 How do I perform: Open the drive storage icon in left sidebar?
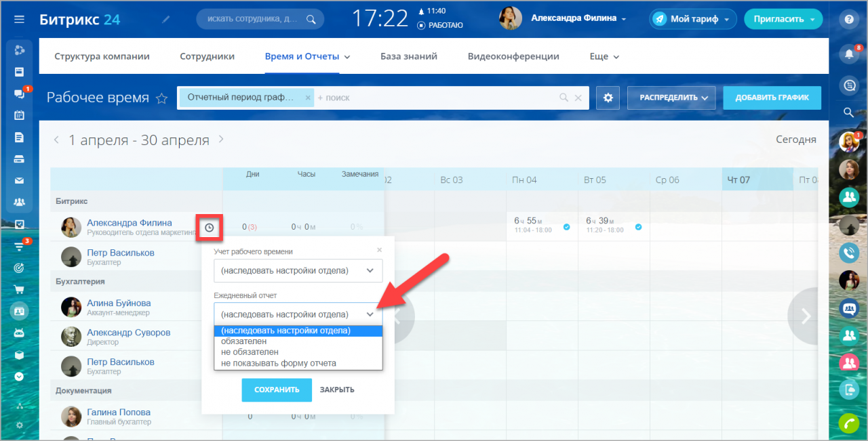19,160
